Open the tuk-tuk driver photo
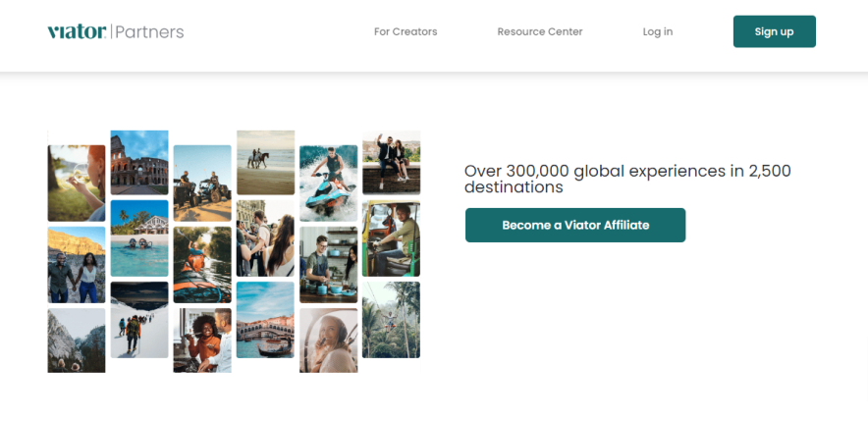Viewport: 868px width, 421px height. coord(391,238)
